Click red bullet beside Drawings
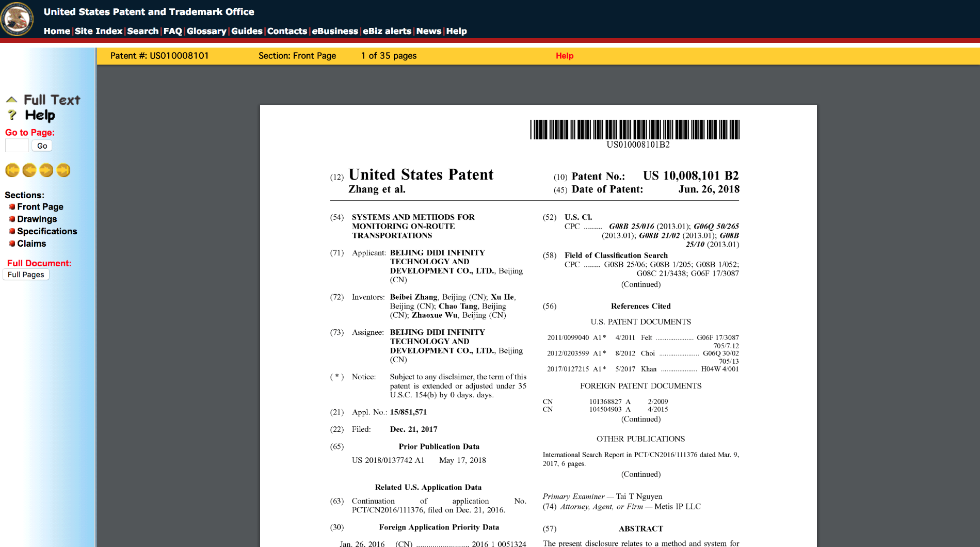The image size is (980, 547). 11,219
